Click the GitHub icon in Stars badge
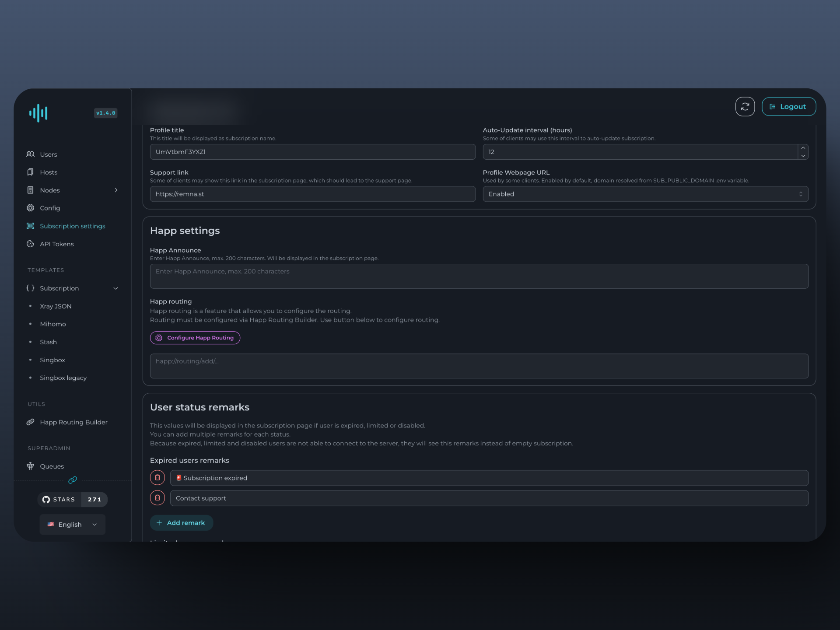Viewport: 840px width, 630px height. coord(46,499)
